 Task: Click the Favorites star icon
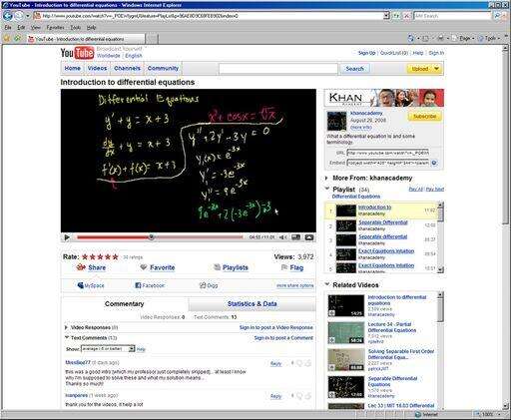(6, 39)
